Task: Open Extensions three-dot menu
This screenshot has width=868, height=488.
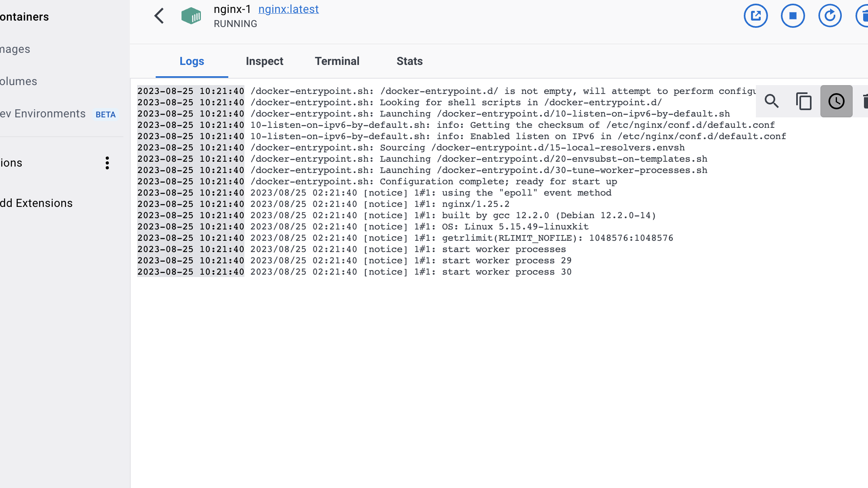Action: [x=107, y=163]
